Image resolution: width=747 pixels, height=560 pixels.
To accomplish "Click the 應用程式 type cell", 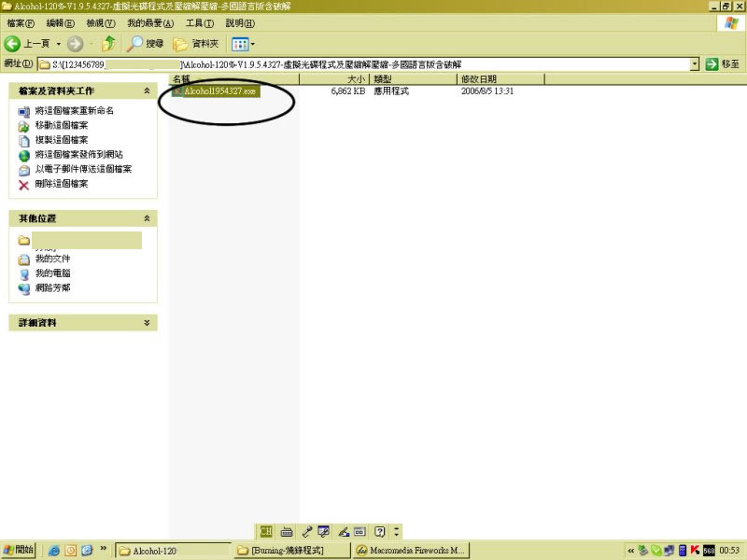I will coord(391,91).
